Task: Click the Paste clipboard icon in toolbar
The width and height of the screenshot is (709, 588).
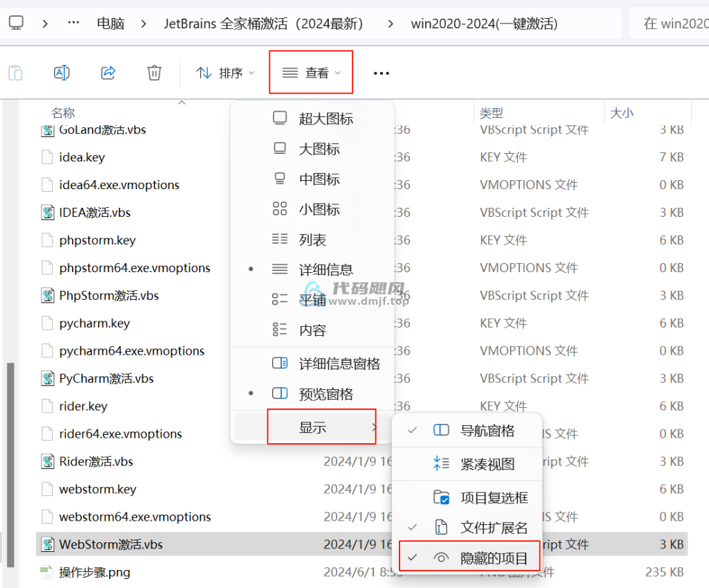Action: point(16,73)
